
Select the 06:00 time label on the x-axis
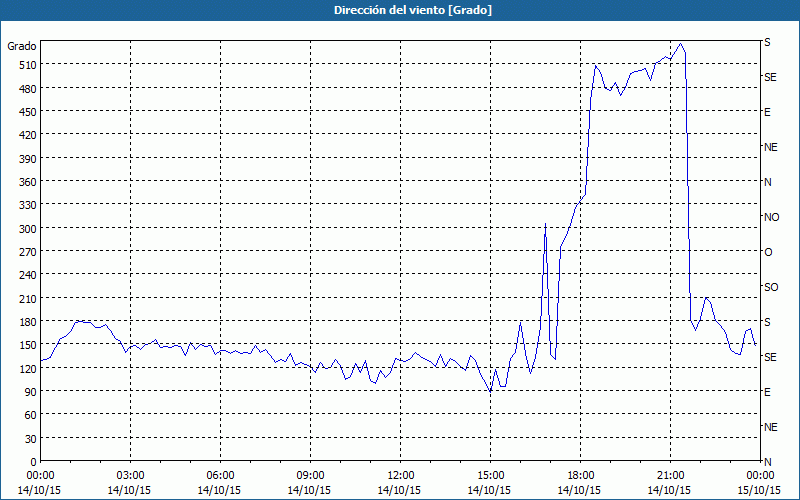[220, 476]
